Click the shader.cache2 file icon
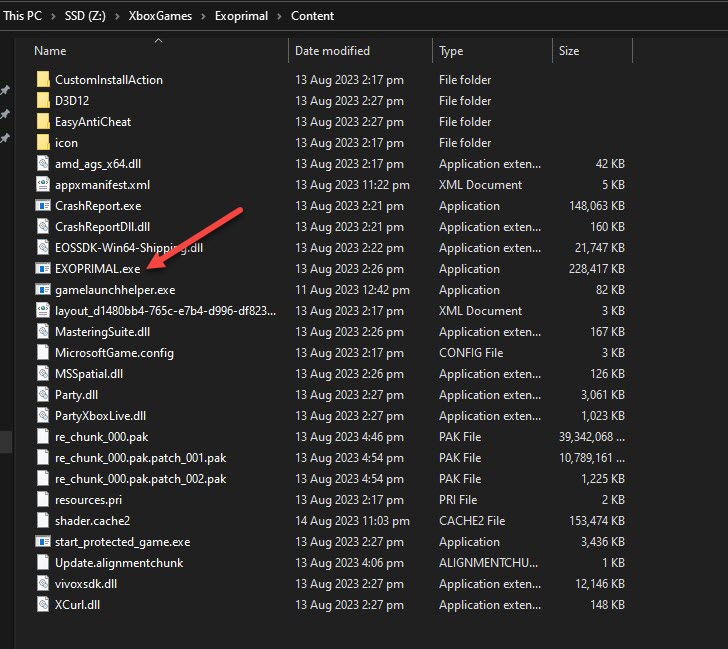The height and width of the screenshot is (649, 728). point(43,520)
